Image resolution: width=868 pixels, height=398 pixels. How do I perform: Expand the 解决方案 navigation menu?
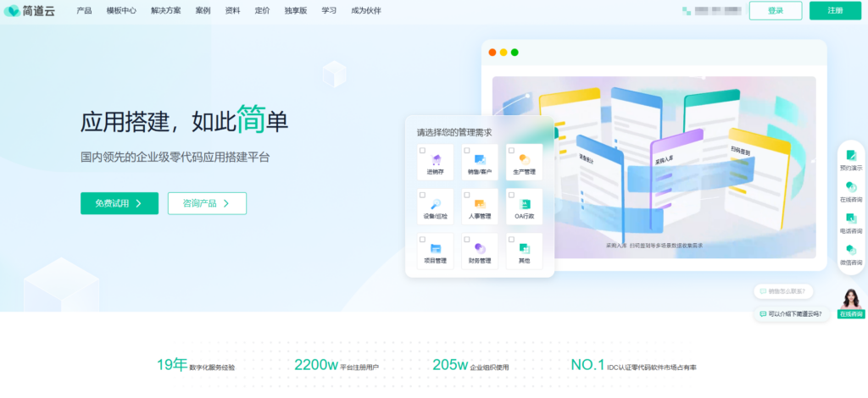click(x=165, y=11)
